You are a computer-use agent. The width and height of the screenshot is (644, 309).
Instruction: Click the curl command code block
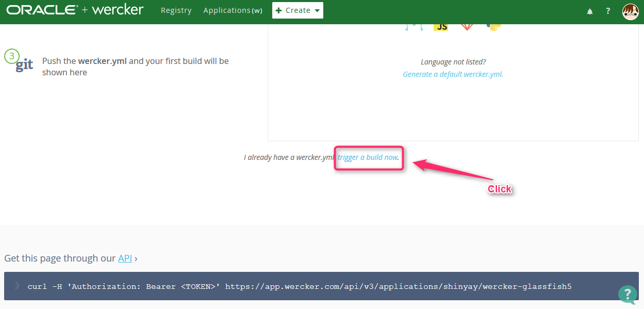click(x=321, y=286)
